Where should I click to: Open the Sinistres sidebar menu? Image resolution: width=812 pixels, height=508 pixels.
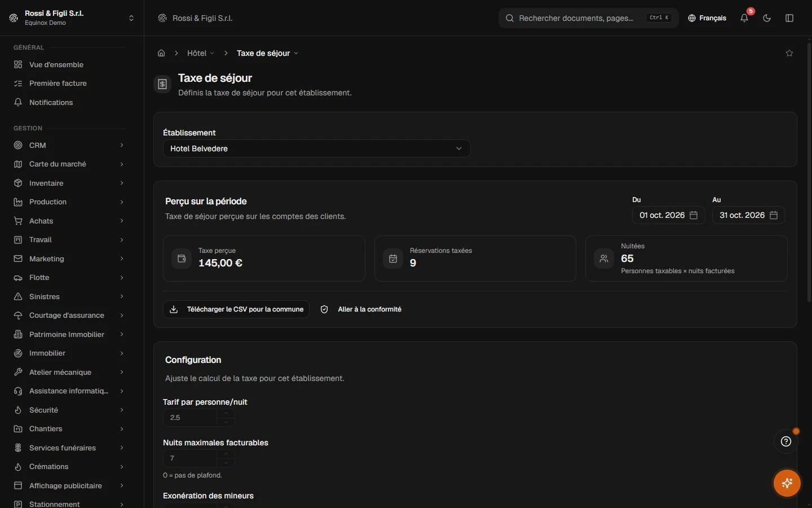(x=69, y=296)
